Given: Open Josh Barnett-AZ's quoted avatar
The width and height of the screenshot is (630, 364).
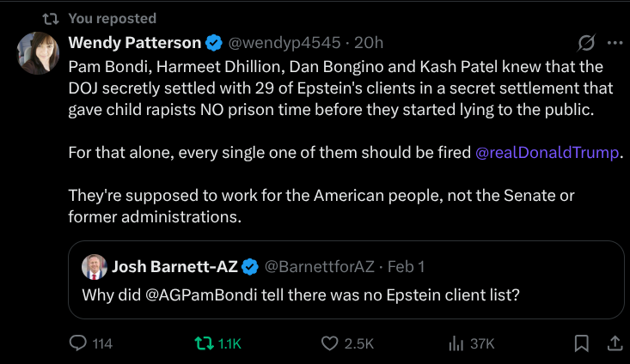Looking at the screenshot, I should (x=95, y=267).
